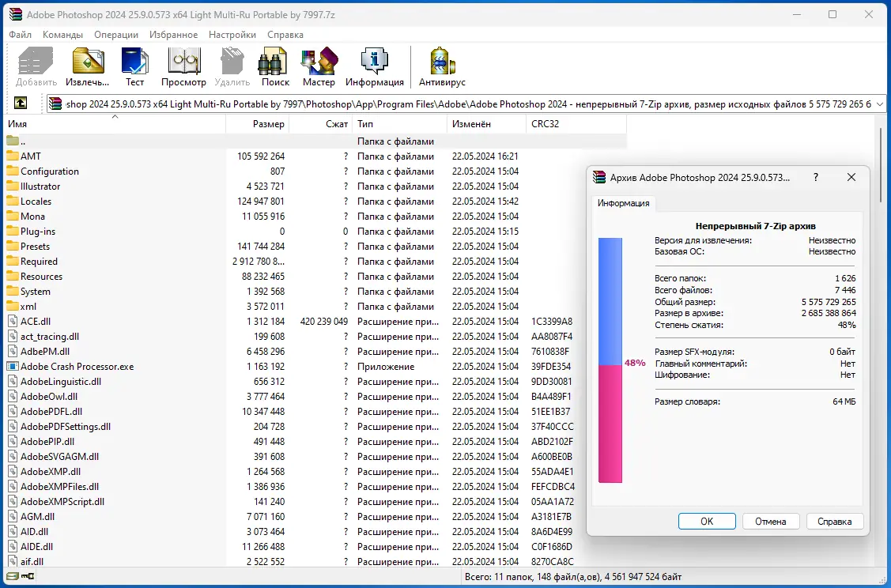Click the Справка button in the dialog
The width and height of the screenshot is (891, 588).
tap(834, 521)
